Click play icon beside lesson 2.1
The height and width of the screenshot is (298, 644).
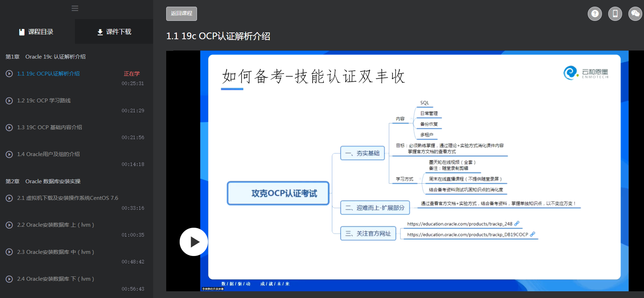pos(9,198)
